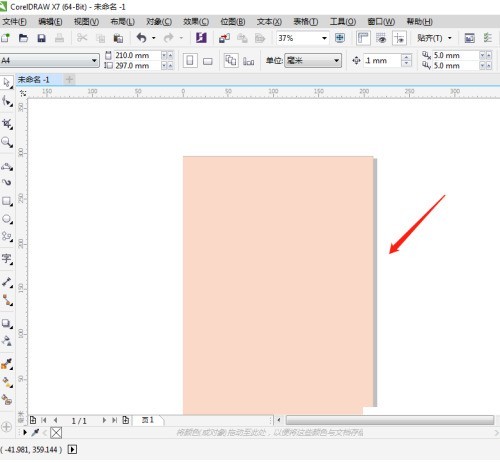Click the Undo arrow icon
The image size is (500, 462).
[142, 38]
